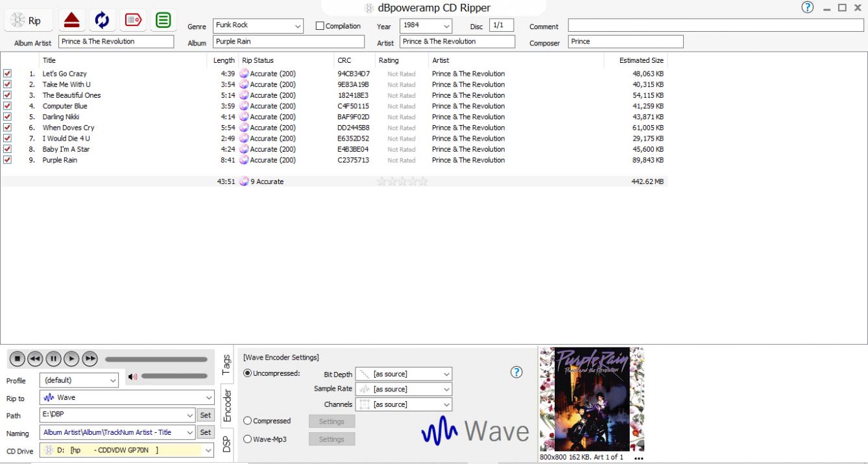Switch to the DSP tab
Image resolution: width=868 pixels, height=464 pixels.
226,443
